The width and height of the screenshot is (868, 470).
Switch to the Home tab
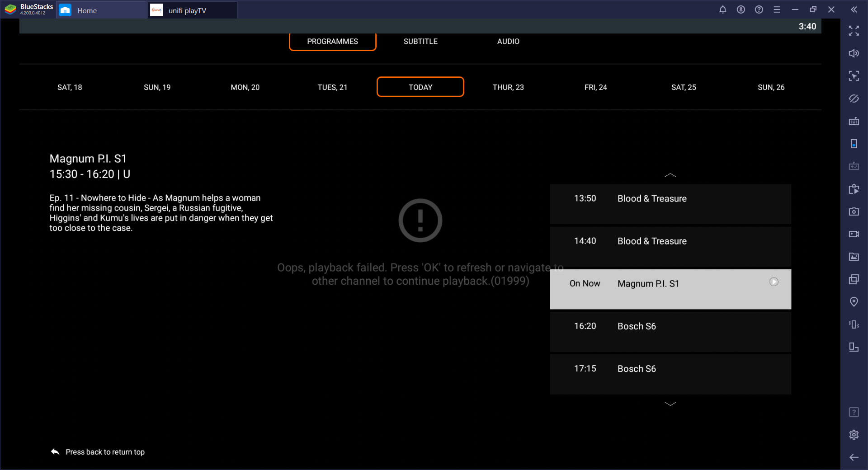click(x=101, y=10)
